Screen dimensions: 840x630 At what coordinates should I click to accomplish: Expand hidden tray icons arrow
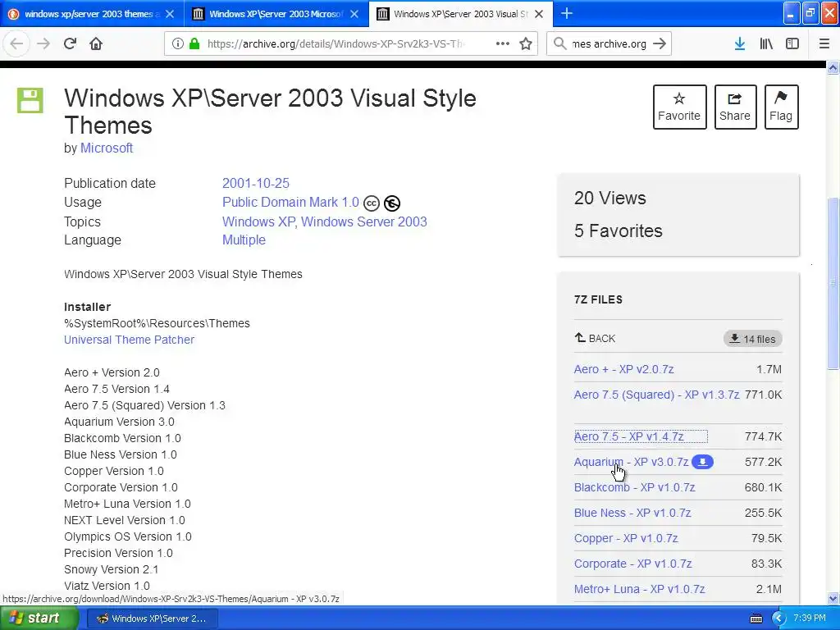coord(778,619)
